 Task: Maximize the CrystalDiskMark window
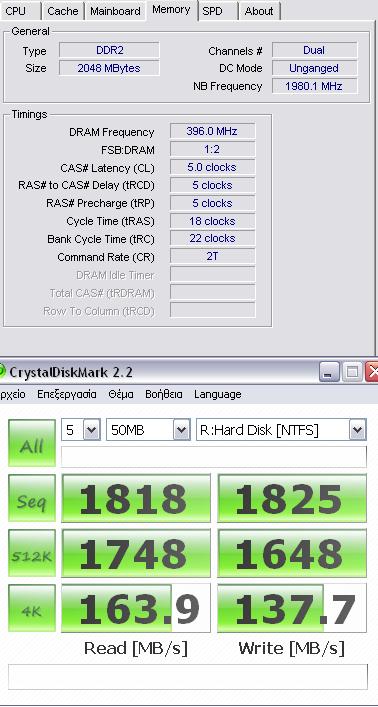pyautogui.click(x=352, y=372)
